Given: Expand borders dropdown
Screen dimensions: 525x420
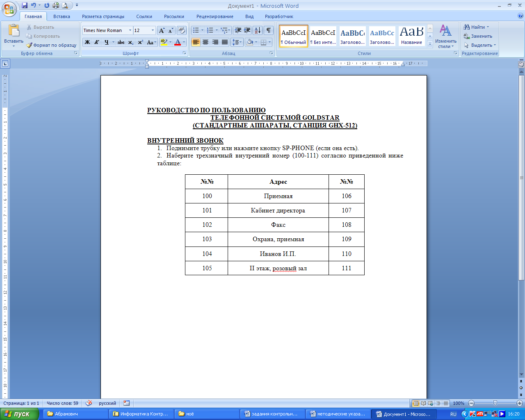Looking at the screenshot, I should pyautogui.click(x=269, y=42).
